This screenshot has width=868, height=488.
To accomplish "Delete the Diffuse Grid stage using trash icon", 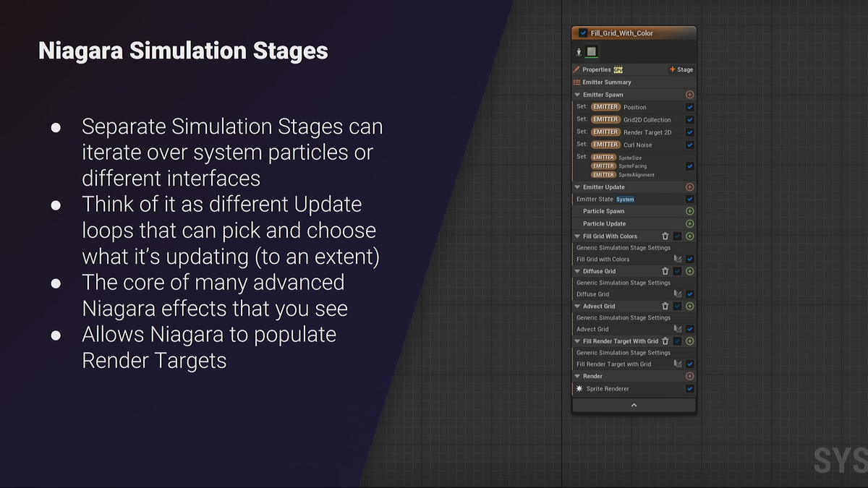I will [x=665, y=271].
